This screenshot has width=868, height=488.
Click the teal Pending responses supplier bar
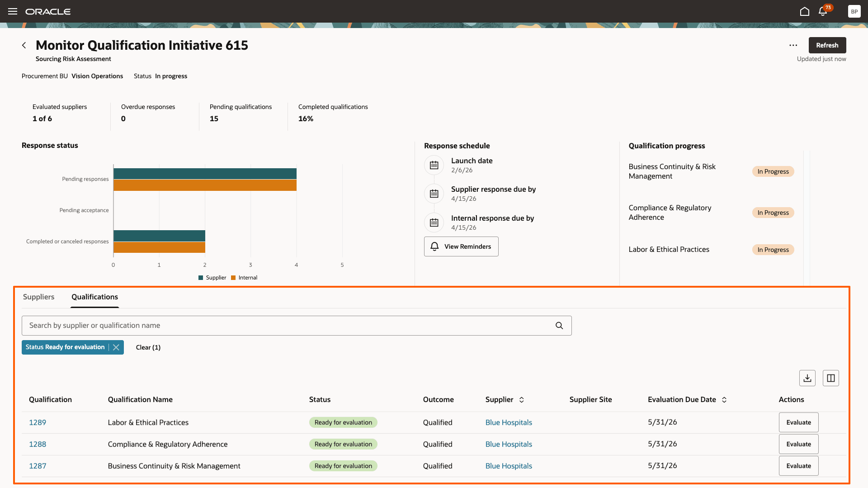click(x=205, y=174)
